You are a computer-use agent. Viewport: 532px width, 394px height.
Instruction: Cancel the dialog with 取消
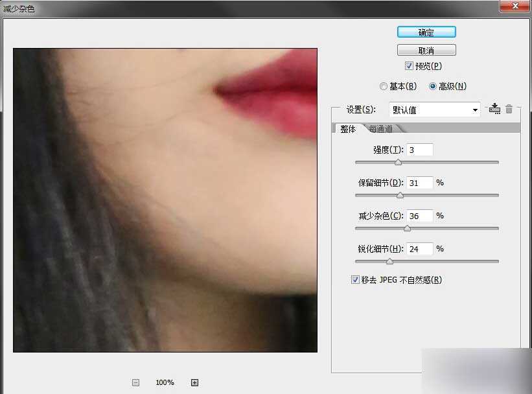[426, 49]
